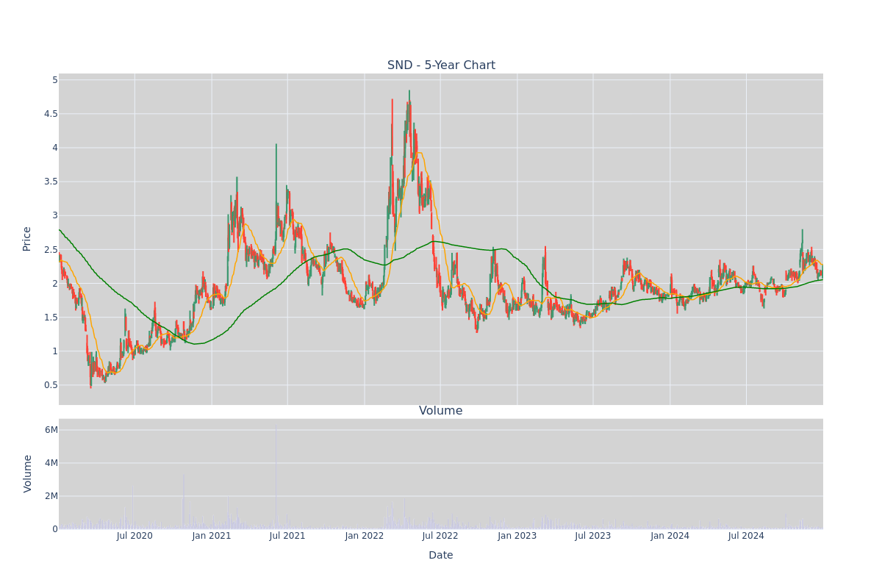Click the 3 price axis tick
The width and height of the screenshot is (882, 588).
pyautogui.click(x=54, y=215)
